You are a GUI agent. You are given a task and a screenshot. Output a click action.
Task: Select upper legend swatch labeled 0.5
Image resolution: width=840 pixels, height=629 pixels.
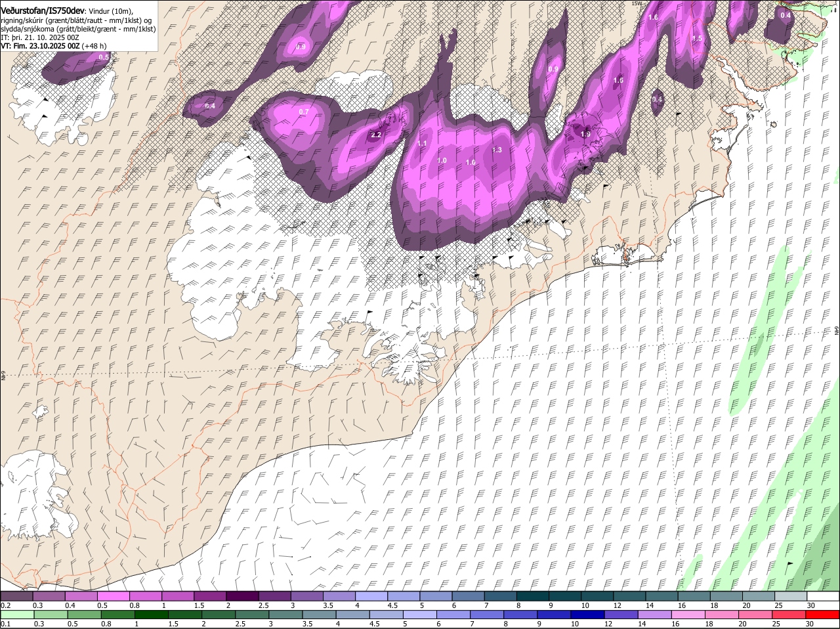pyautogui.click(x=113, y=596)
